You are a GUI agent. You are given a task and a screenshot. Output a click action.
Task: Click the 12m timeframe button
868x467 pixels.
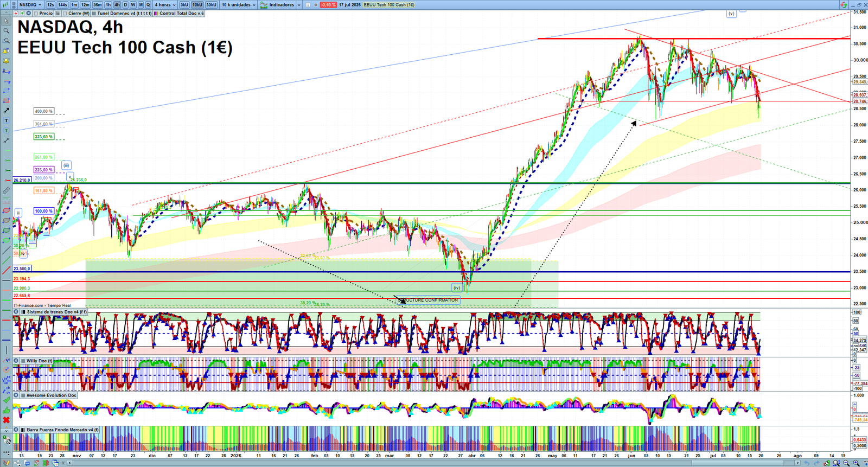click(85, 5)
